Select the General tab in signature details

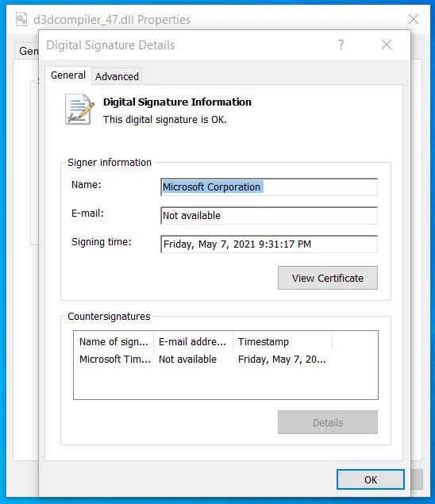(68, 75)
